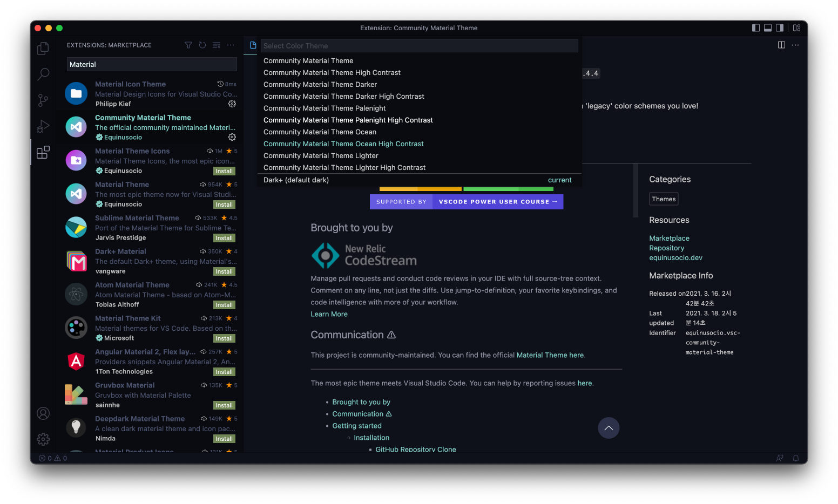
Task: Customize layout icon in title bar
Action: [x=797, y=28]
